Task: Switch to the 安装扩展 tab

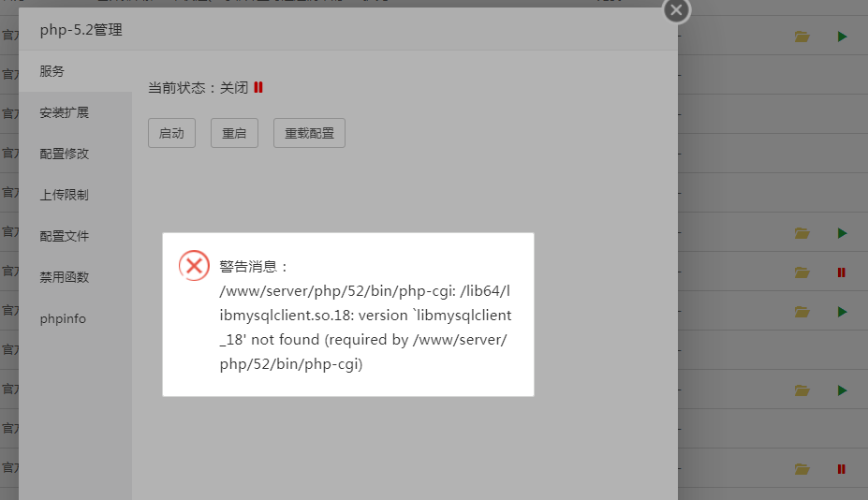Action: point(75,112)
